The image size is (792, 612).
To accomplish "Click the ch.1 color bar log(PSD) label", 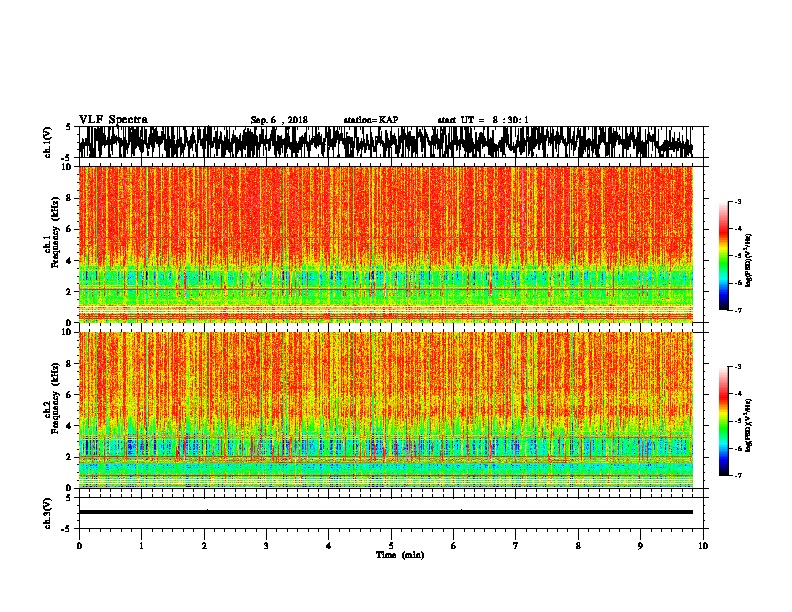I will click(x=749, y=260).
